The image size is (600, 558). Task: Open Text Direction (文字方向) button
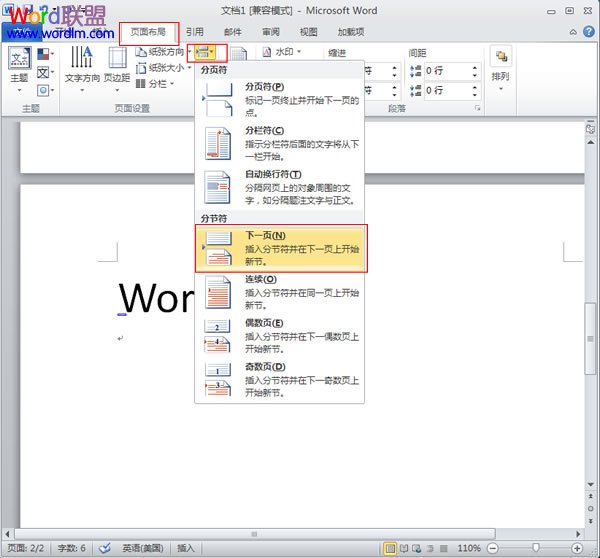(82, 70)
